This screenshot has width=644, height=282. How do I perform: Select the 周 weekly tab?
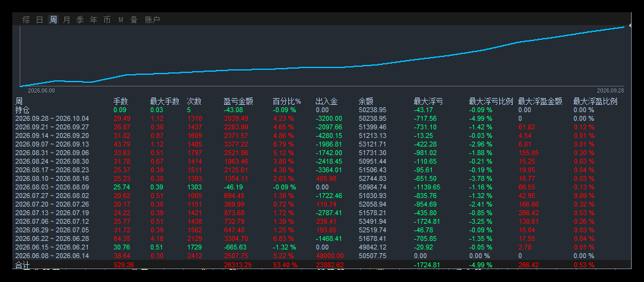tap(53, 20)
